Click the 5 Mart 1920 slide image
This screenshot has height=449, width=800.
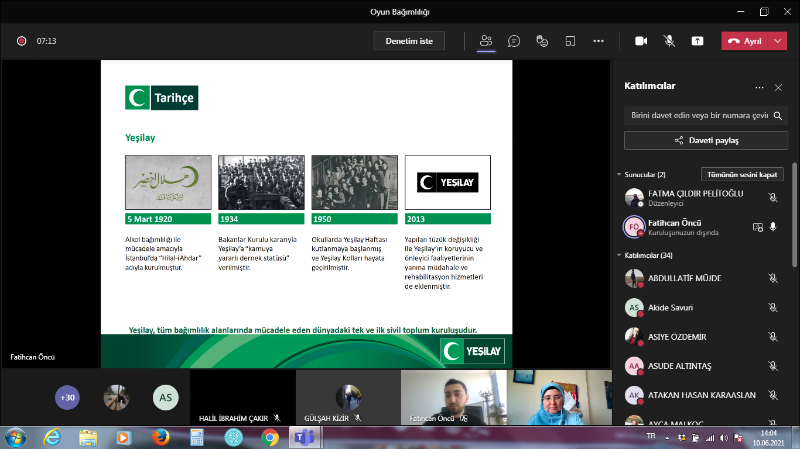pos(168,183)
